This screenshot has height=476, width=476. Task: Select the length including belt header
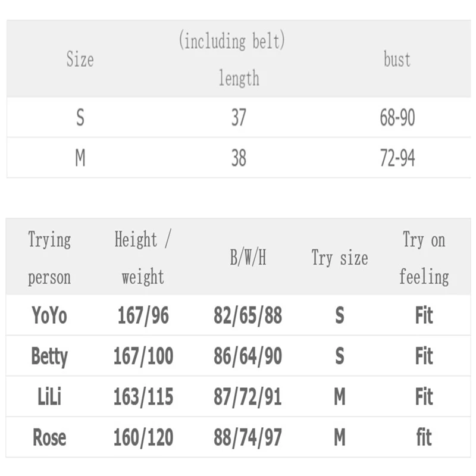click(232, 58)
